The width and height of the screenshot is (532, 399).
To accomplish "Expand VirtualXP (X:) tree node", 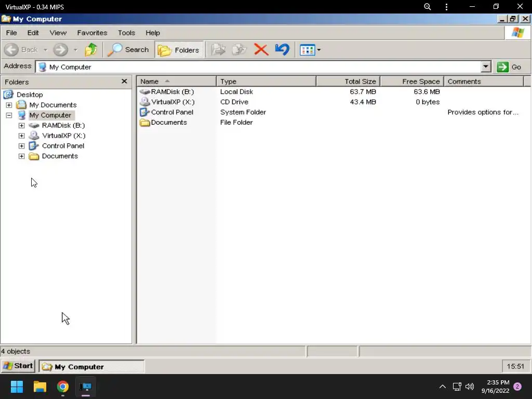I will [21, 136].
